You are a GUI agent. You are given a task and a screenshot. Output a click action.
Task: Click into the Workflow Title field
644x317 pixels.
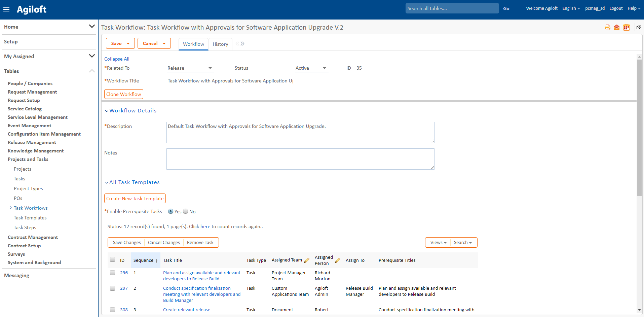pos(230,81)
